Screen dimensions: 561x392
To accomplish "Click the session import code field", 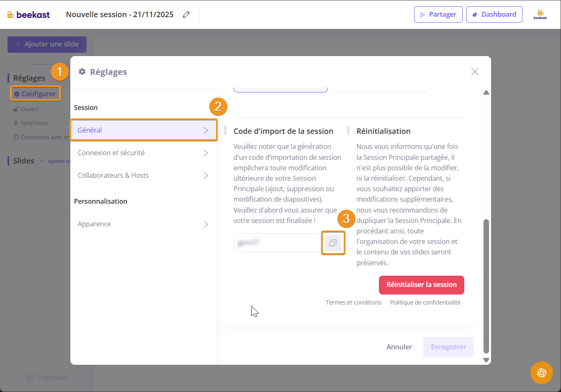I will pos(276,243).
